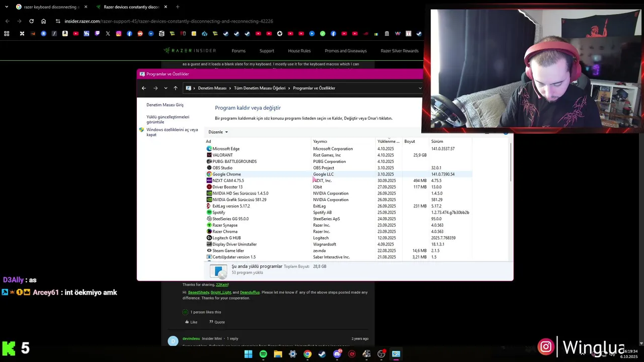Open House Rules on Razer Insider
The width and height of the screenshot is (644, 362).
299,51
